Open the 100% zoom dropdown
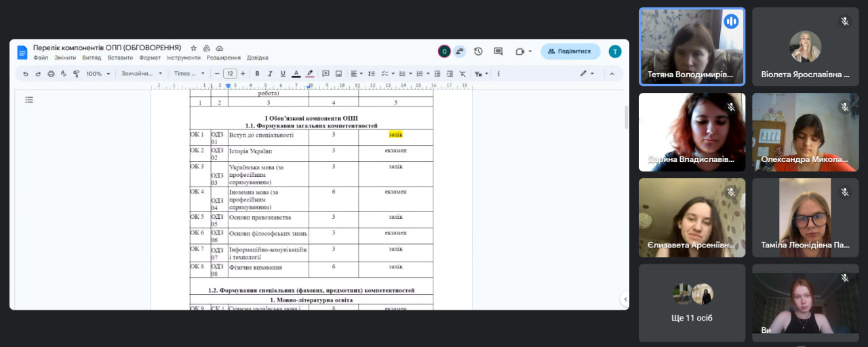The width and height of the screenshot is (868, 347). 97,74
